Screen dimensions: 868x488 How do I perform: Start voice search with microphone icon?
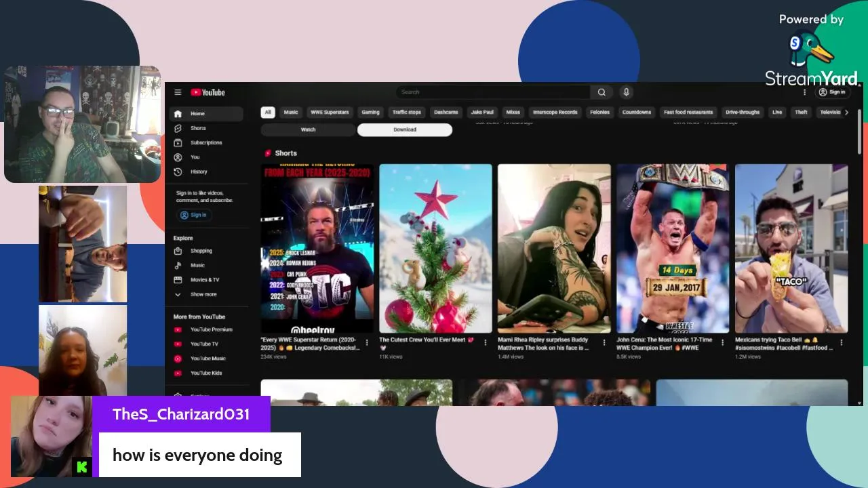[626, 92]
